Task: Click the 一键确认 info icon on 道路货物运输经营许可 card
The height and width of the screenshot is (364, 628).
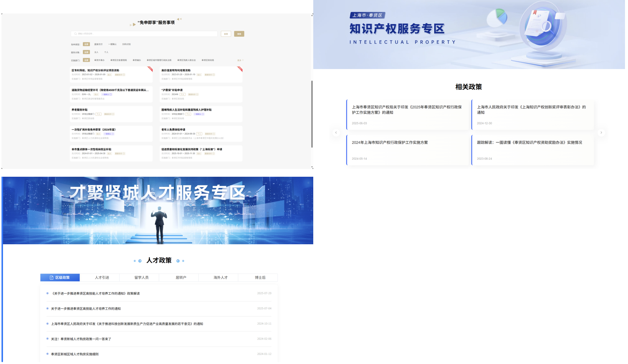Action: point(110,95)
